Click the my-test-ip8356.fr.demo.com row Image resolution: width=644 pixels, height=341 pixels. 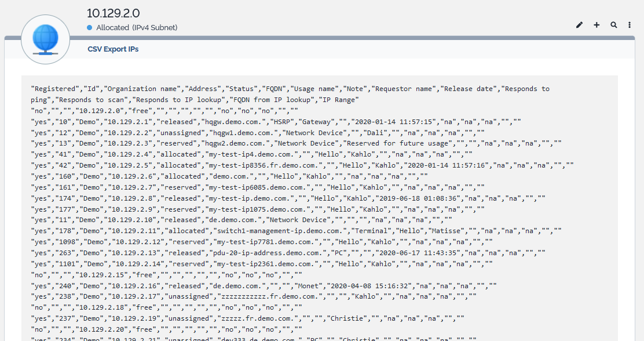[301, 165]
